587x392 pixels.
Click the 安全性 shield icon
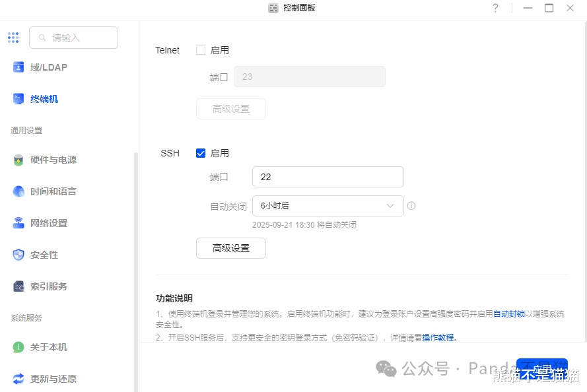click(18, 255)
